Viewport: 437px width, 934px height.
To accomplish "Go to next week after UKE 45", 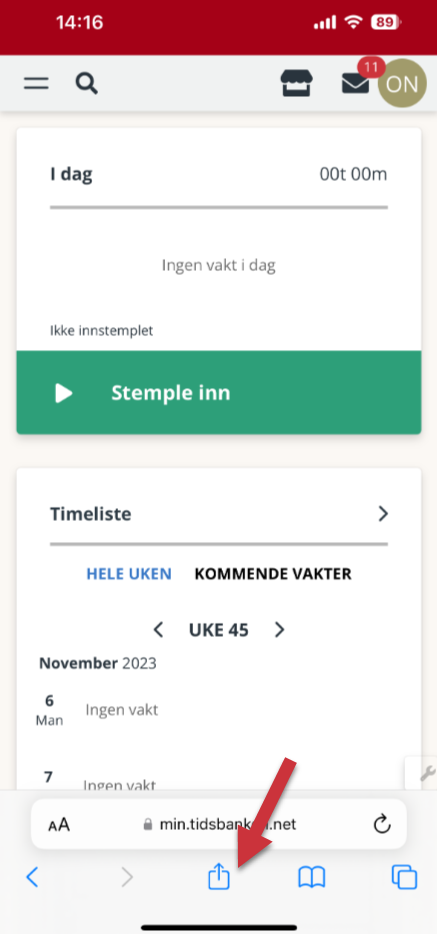I will pyautogui.click(x=279, y=630).
